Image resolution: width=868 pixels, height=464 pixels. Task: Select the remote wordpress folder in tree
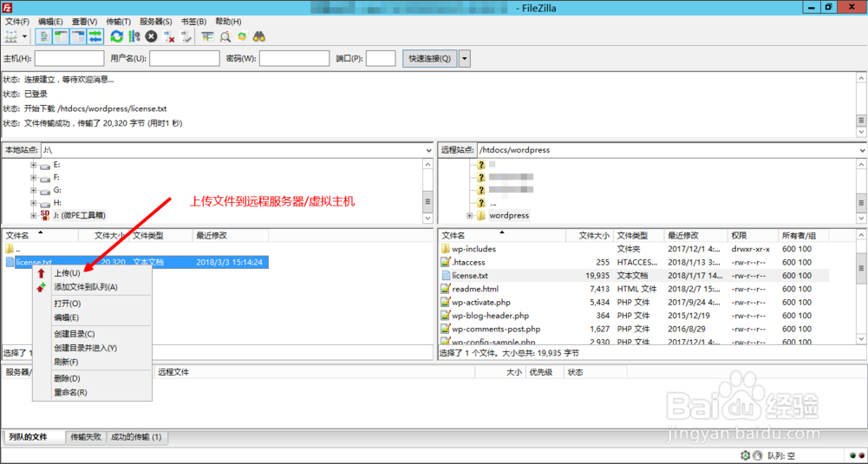coord(509,215)
